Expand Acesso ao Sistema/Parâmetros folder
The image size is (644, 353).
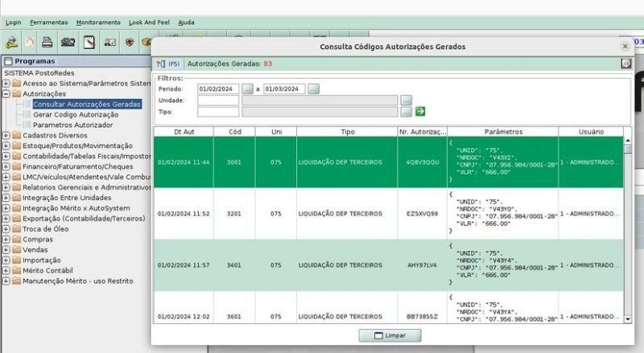pyautogui.click(x=6, y=84)
